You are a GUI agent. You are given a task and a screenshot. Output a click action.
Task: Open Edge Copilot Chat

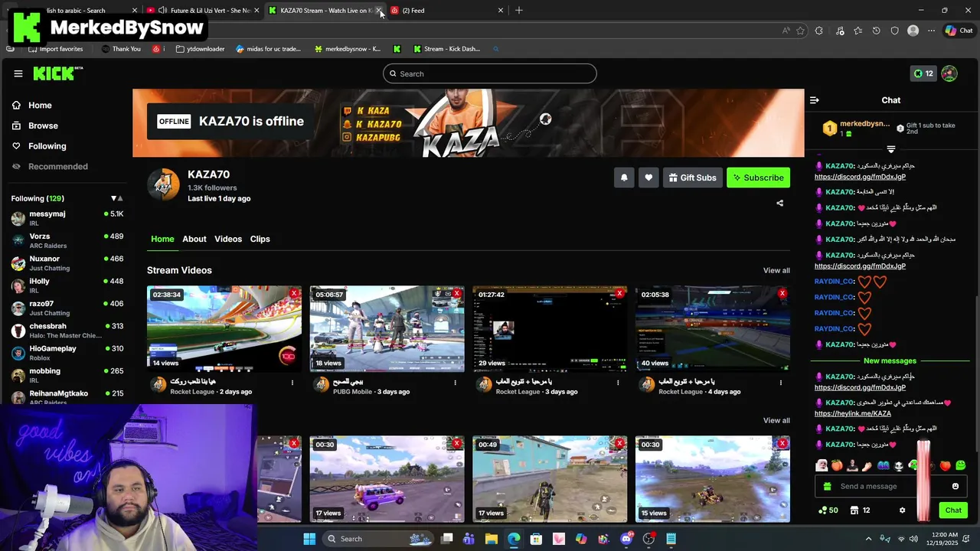coord(959,31)
